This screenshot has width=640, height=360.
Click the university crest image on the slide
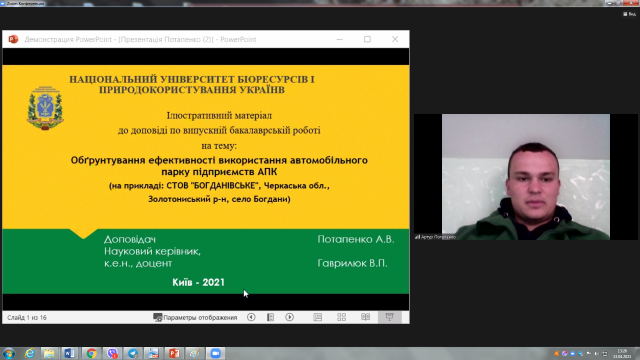coord(45,108)
